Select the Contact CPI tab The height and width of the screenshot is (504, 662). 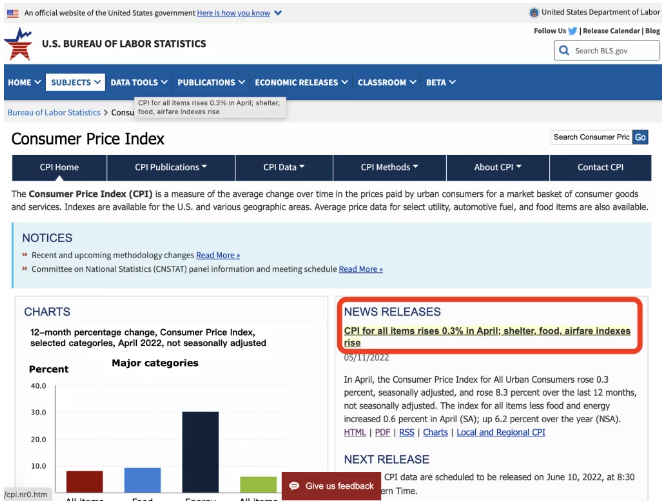(x=600, y=167)
